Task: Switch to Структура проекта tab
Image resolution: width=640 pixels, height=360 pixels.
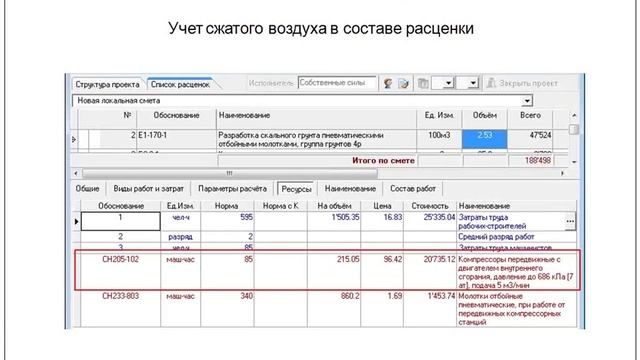Action: [x=107, y=84]
